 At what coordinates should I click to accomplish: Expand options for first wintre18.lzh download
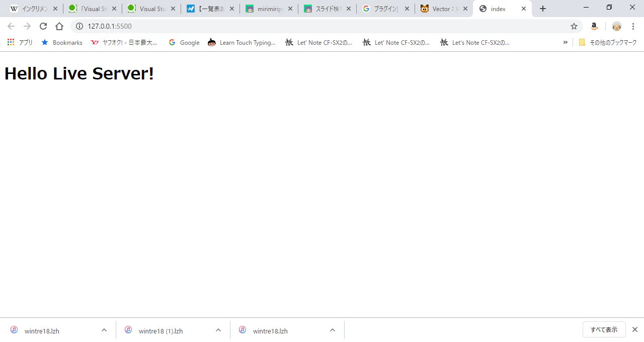pyautogui.click(x=104, y=330)
